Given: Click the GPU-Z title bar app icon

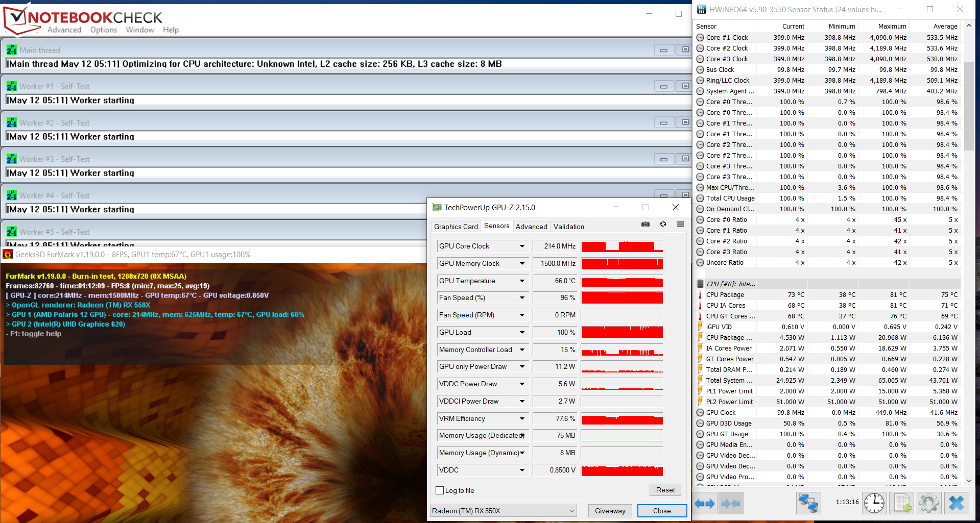Looking at the screenshot, I should point(437,207).
